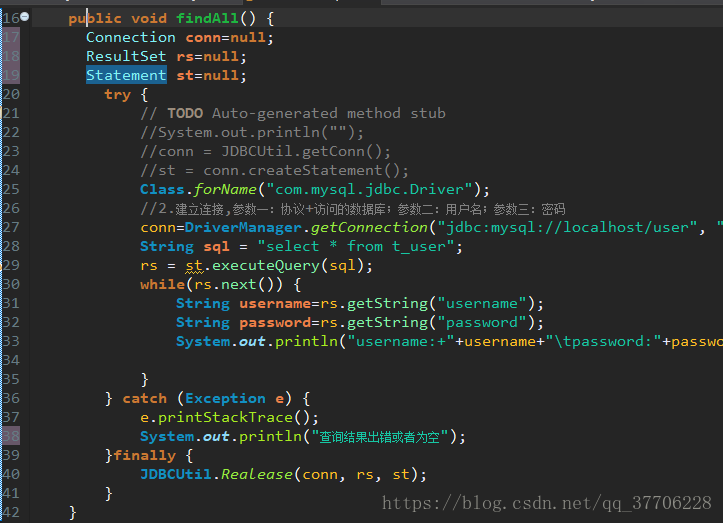The height and width of the screenshot is (523, 723).
Task: Click the findAll method name
Action: click(x=207, y=18)
